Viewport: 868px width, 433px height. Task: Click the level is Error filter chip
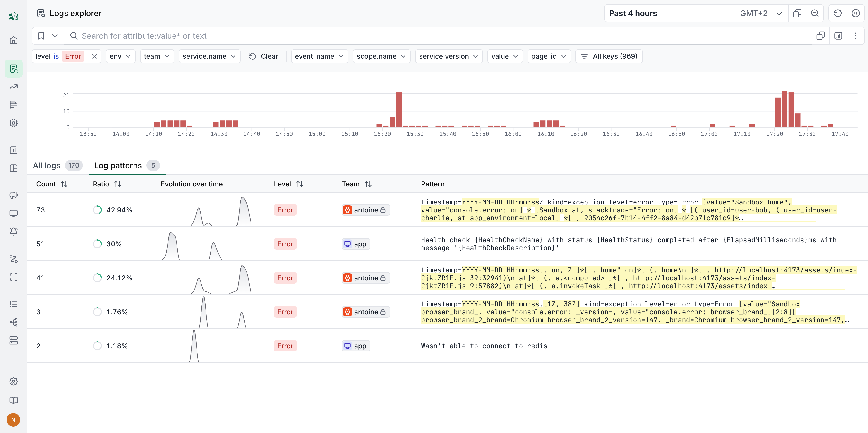(x=60, y=56)
